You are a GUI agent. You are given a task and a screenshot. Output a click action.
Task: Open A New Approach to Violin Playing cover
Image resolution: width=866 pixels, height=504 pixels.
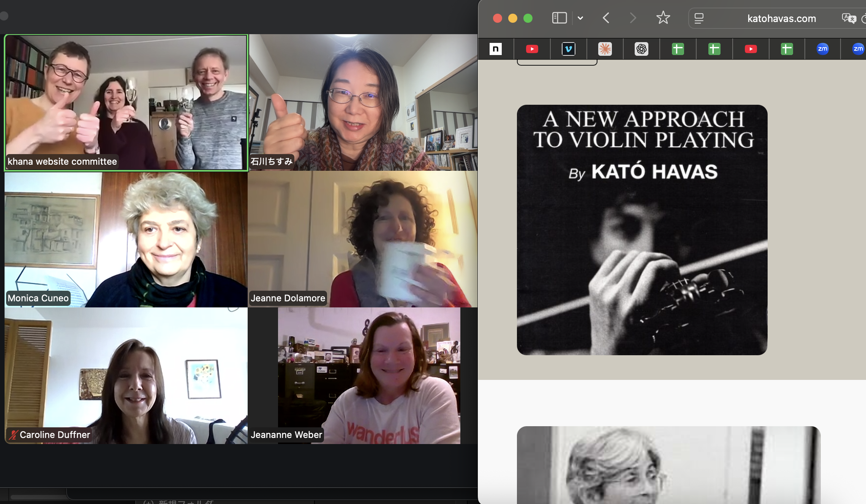tap(642, 230)
